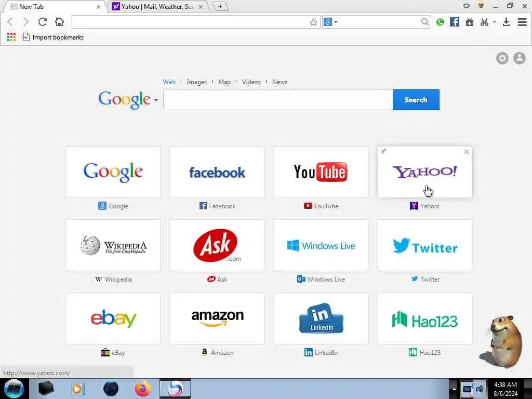Open the Twitter speed dial tile

425,245
